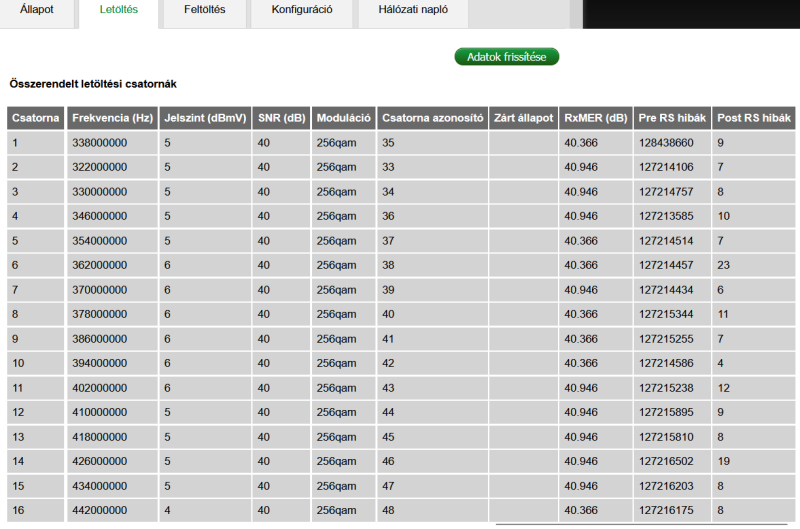This screenshot has width=800, height=529.
Task: Select frequency cell 386000000
Action: (x=112, y=339)
